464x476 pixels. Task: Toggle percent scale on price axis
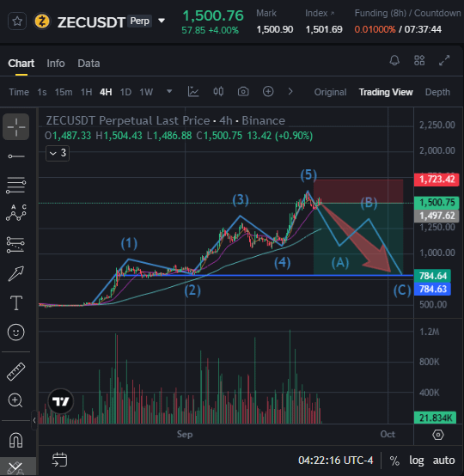[394, 461]
